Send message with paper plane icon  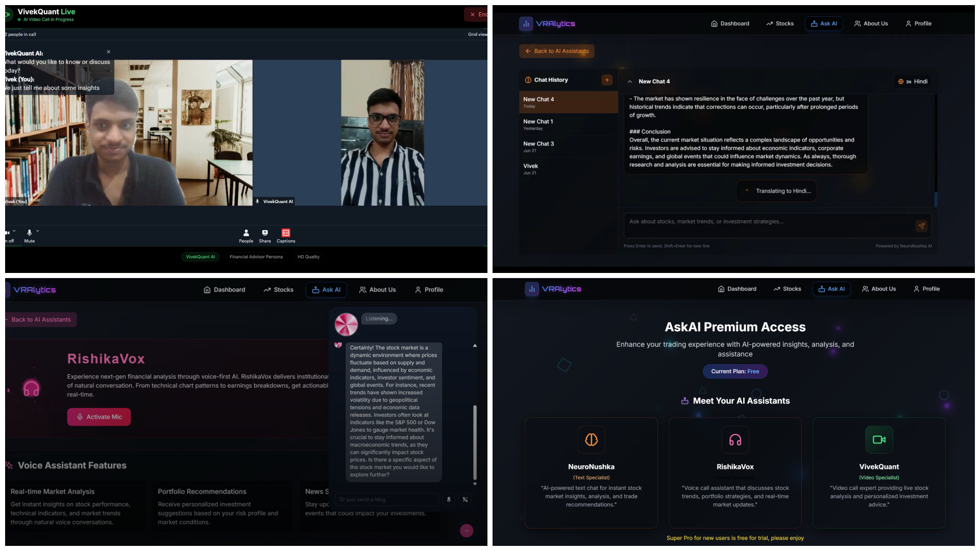click(921, 226)
